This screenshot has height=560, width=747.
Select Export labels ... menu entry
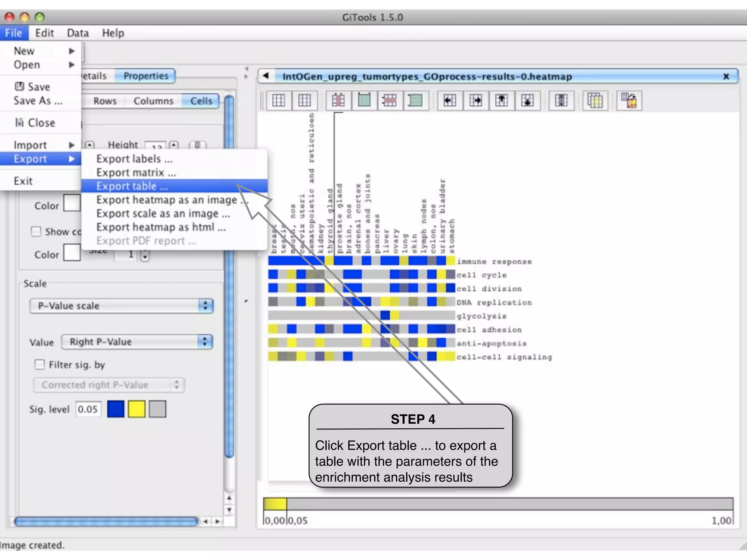pyautogui.click(x=174, y=159)
